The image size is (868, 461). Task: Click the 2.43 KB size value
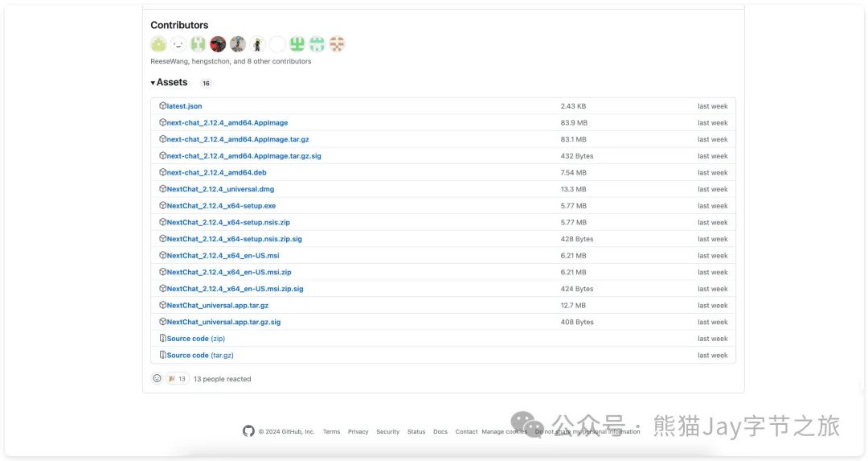pos(574,106)
